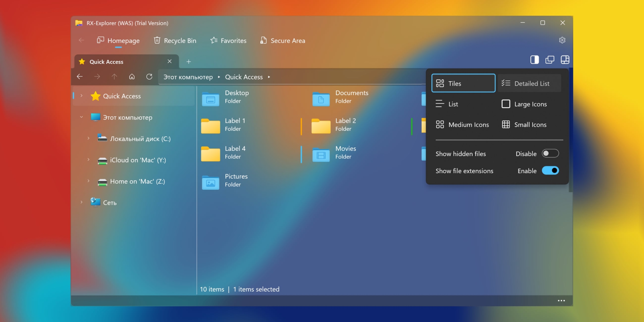Select the Small Icons view mode

(x=524, y=125)
